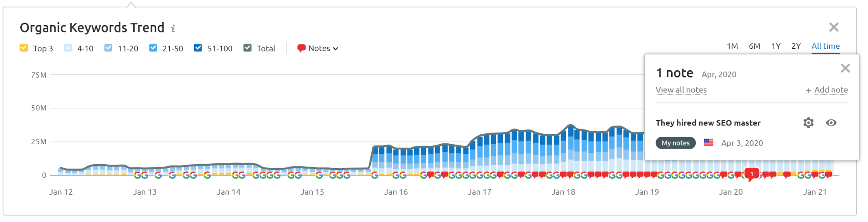
Task: Click the info icon beside Organic Keywords Trend
Action: (x=173, y=29)
